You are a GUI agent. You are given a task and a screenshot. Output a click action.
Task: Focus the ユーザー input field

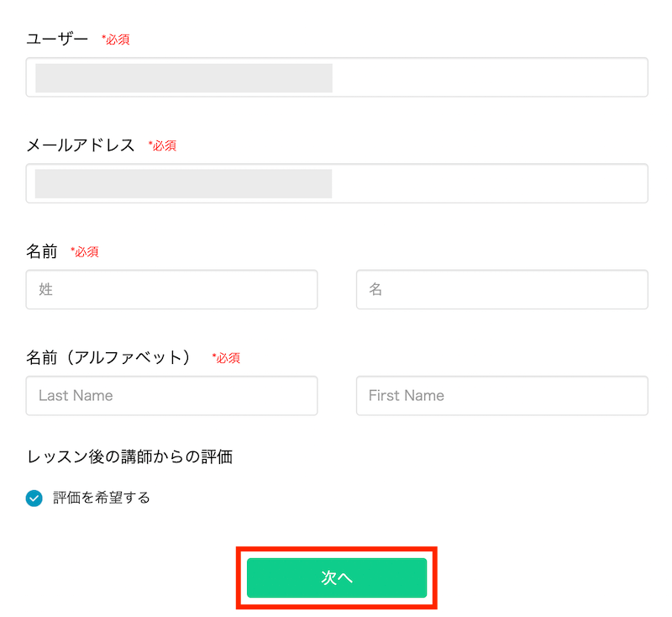(337, 77)
